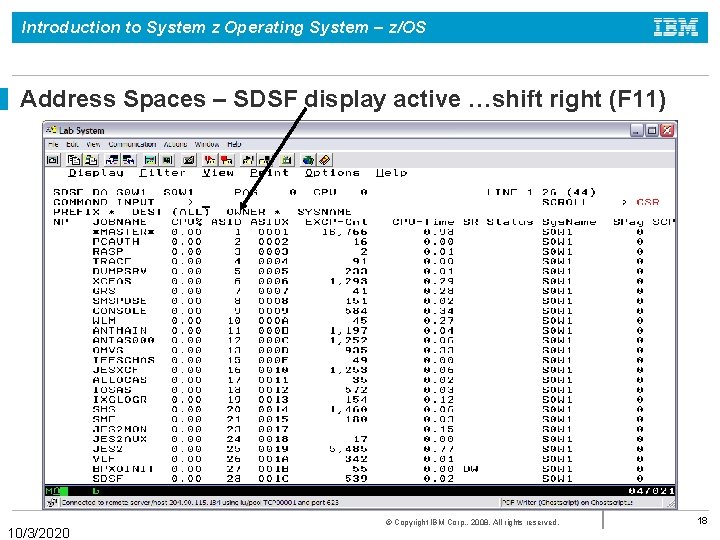This screenshot has height=540, width=720.
Task: Open the SDSF Help pull-down
Action: 391,173
